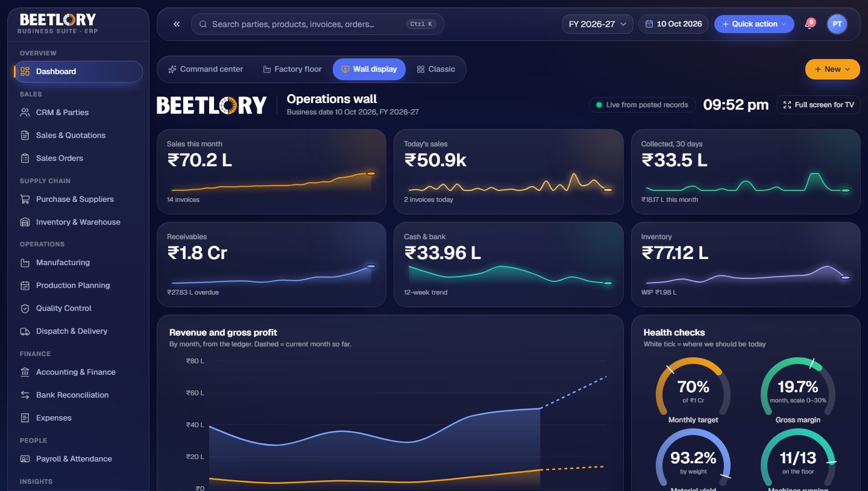Viewport: 868px width, 491px height.
Task: Open the Sales this month card
Action: click(x=271, y=172)
